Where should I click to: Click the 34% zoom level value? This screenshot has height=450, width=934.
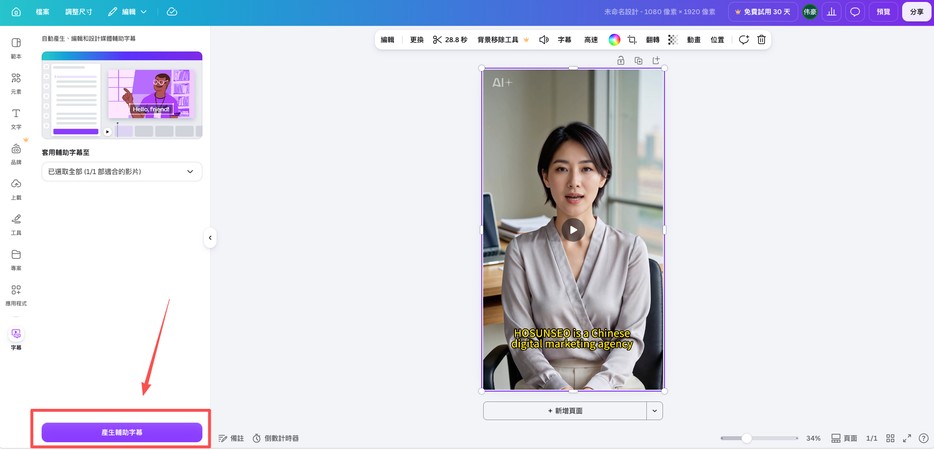tap(813, 438)
